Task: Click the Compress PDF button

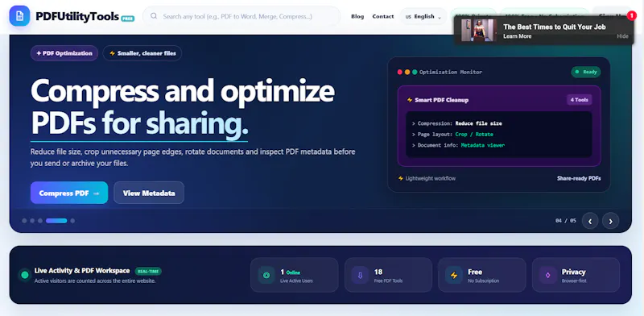Action: [69, 193]
